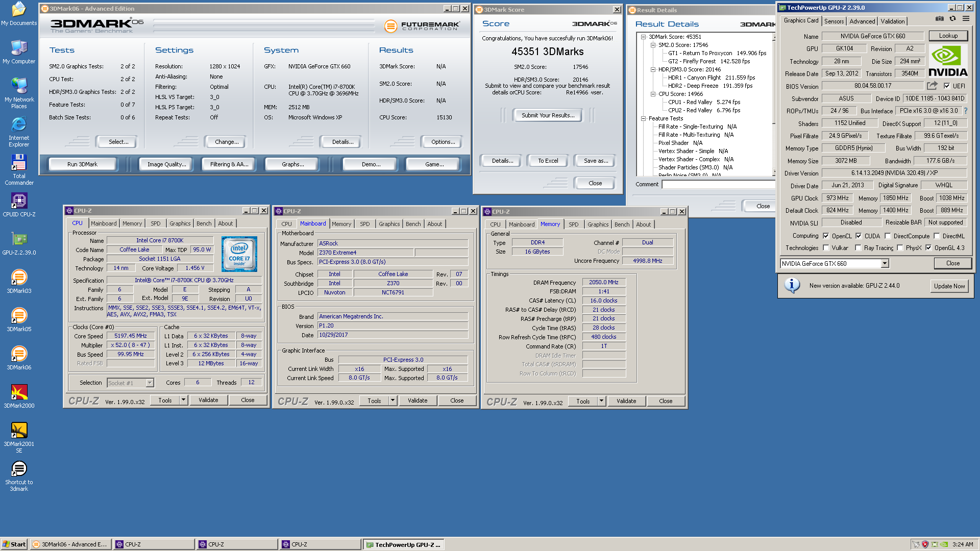Open 3DMark03 desktop shortcut
This screenshot has height=551, width=980.
point(19,282)
